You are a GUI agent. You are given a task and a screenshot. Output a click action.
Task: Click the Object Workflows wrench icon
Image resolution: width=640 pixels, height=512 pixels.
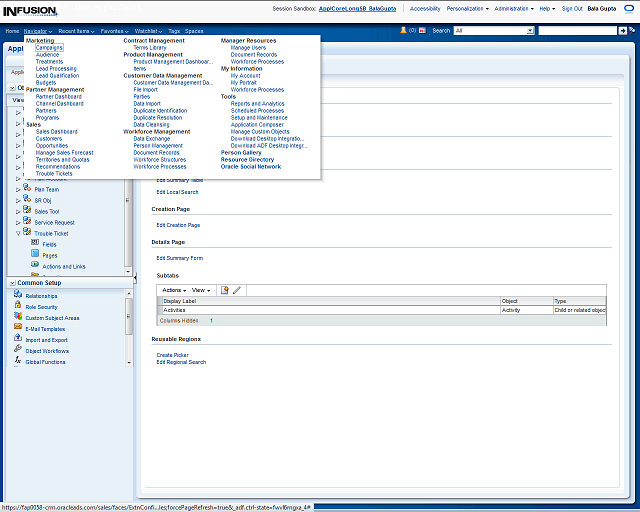[18, 350]
